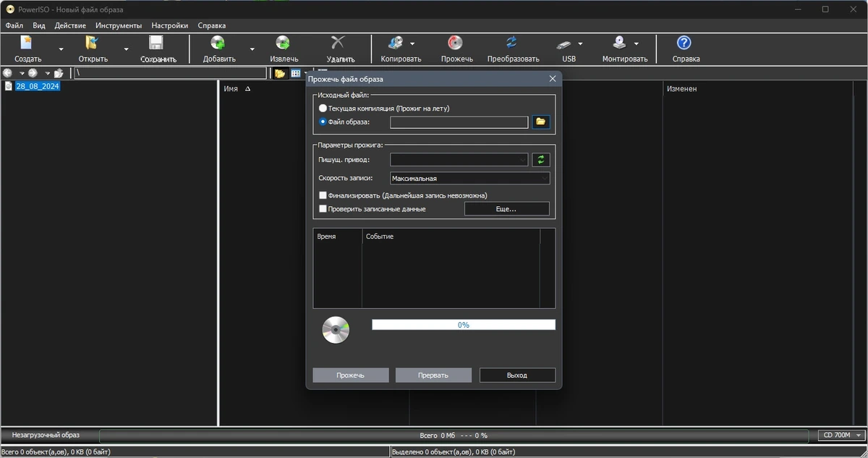Click the Преобразовать (Convert) toolbar icon
Image resolution: width=868 pixels, height=458 pixels.
[x=512, y=43]
